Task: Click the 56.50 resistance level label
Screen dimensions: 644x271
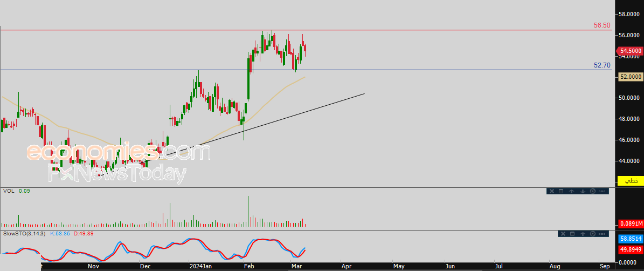Action: click(x=602, y=25)
